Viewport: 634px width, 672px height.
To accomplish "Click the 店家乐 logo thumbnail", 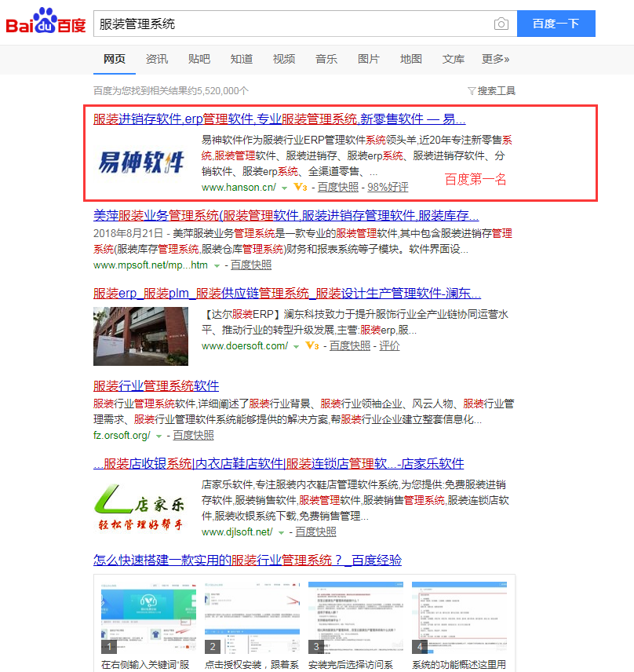I will [x=140, y=507].
